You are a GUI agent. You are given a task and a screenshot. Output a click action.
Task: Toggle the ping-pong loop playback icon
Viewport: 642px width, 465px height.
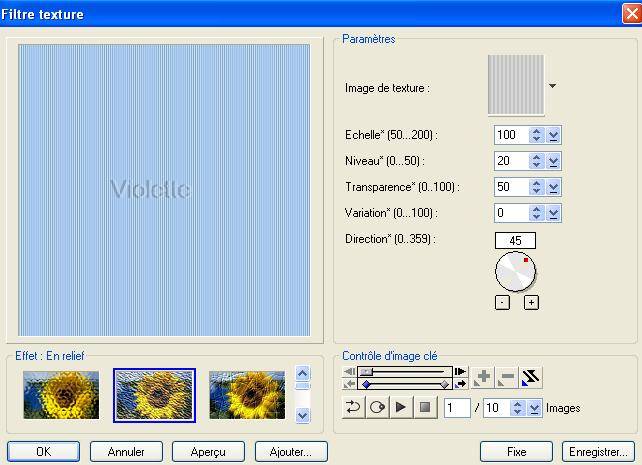tap(353, 408)
